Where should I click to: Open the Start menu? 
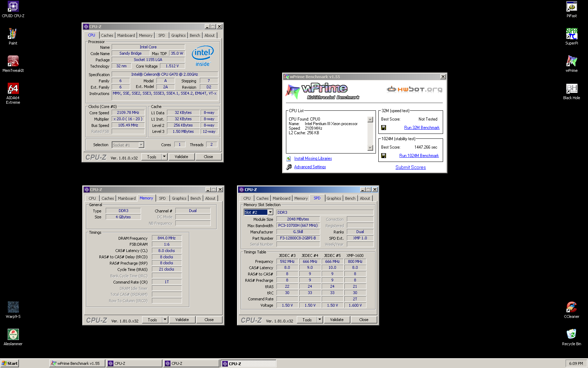[9, 363]
